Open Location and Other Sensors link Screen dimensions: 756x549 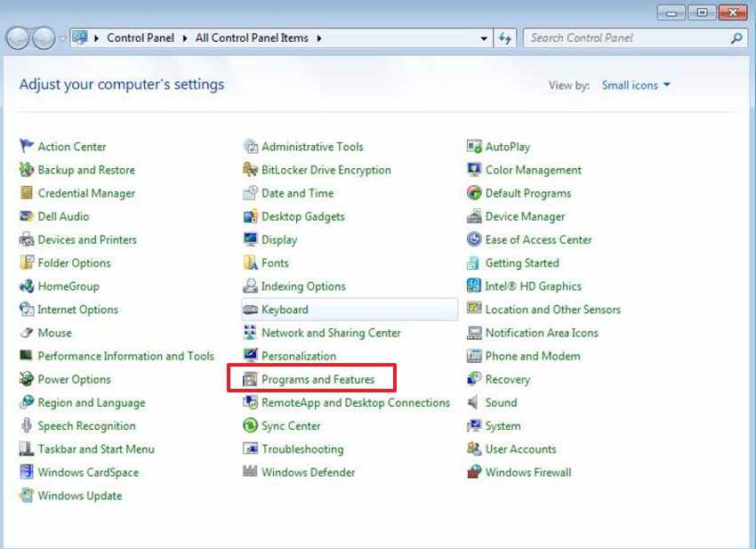(x=552, y=310)
